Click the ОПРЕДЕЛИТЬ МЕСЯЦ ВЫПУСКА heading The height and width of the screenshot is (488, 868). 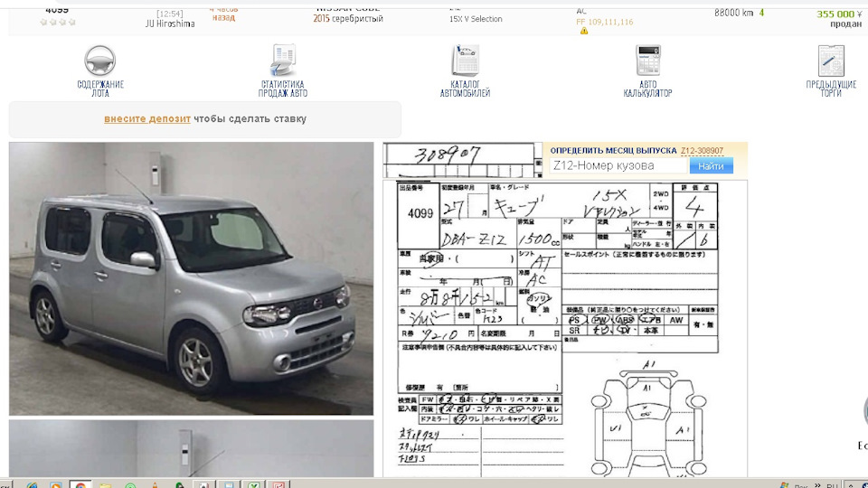tap(613, 151)
